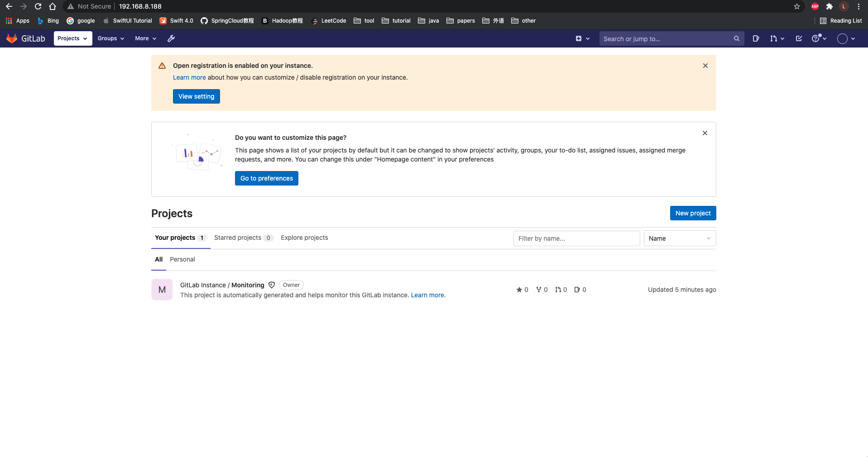
Task: Open the create new plus menu
Action: tap(582, 38)
